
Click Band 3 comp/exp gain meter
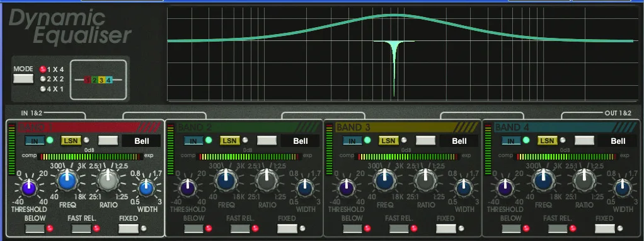point(408,156)
